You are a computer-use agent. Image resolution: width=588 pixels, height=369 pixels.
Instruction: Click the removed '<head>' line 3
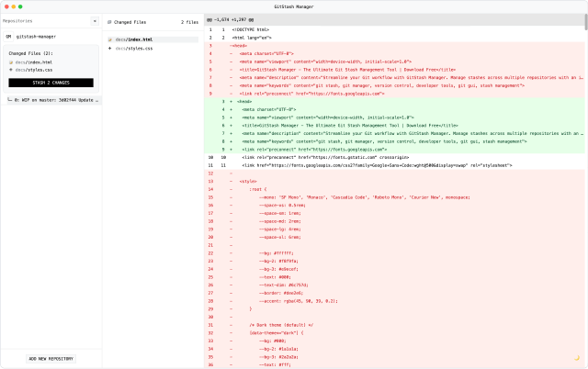[x=394, y=46]
